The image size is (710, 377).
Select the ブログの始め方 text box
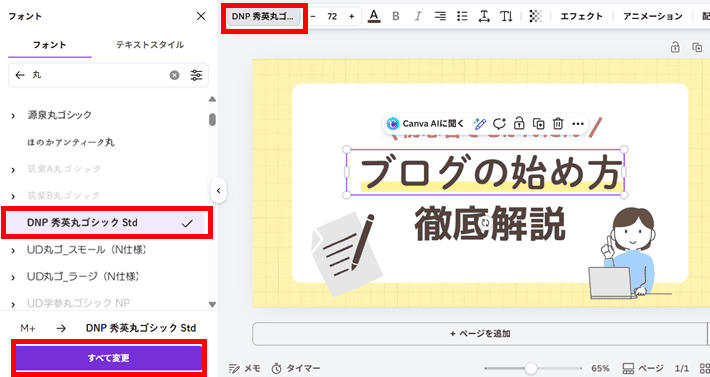[485, 172]
